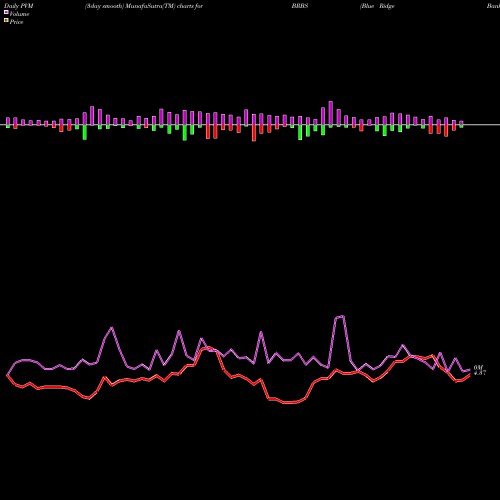The image size is (500, 500).
Task: Click the 'BRBS' ticker symbol text
Action: tap(300, 6)
